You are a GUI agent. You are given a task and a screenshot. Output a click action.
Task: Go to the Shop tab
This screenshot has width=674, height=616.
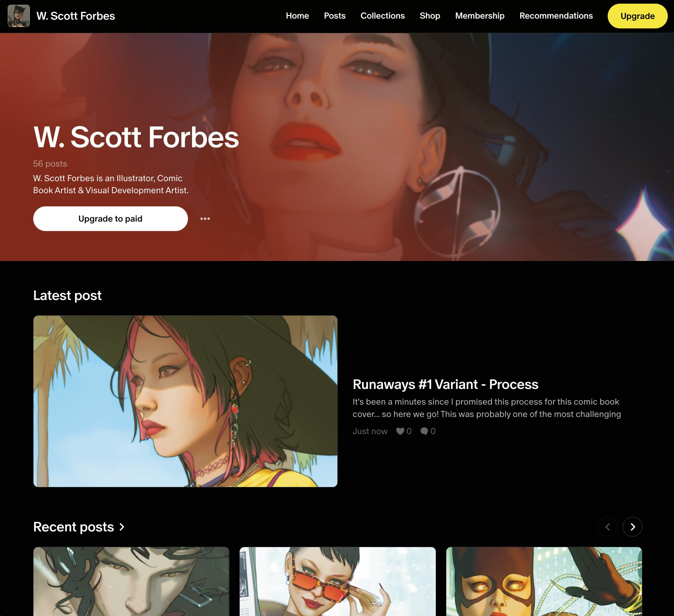point(430,16)
